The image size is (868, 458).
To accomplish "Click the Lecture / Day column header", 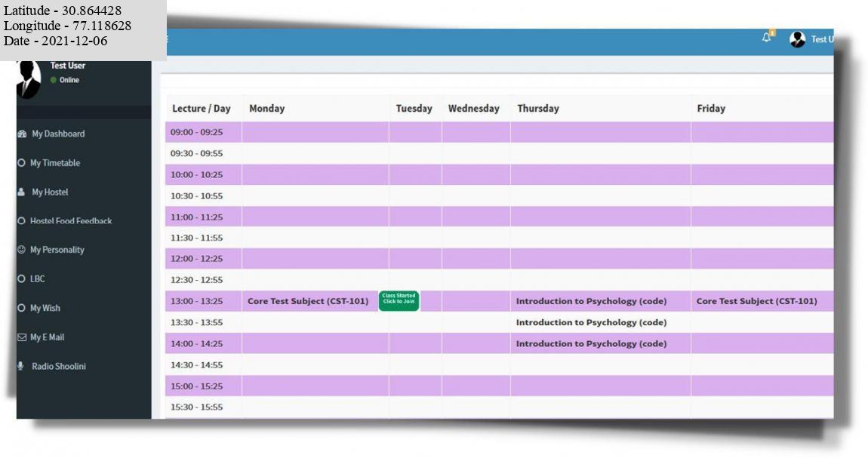I will [202, 109].
